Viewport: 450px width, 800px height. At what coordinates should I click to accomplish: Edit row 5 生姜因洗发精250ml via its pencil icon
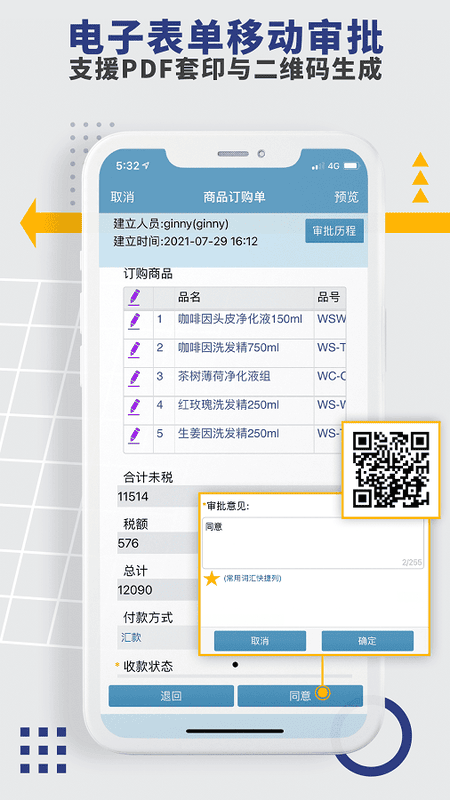[x=134, y=435]
